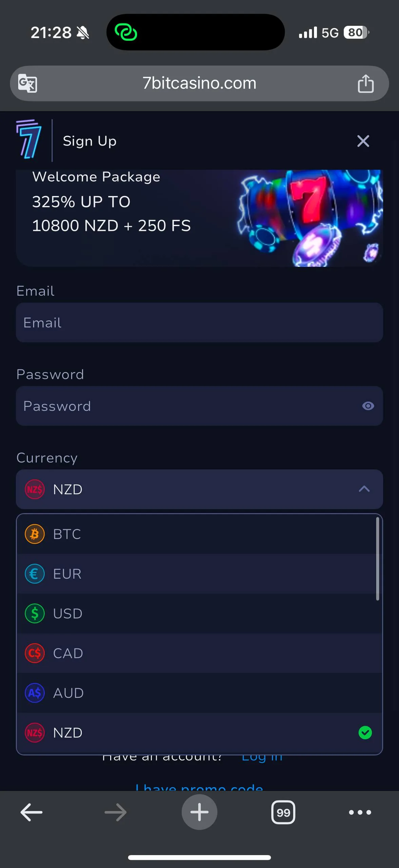
Task: Choose the AUD currency option
Action: [199, 693]
